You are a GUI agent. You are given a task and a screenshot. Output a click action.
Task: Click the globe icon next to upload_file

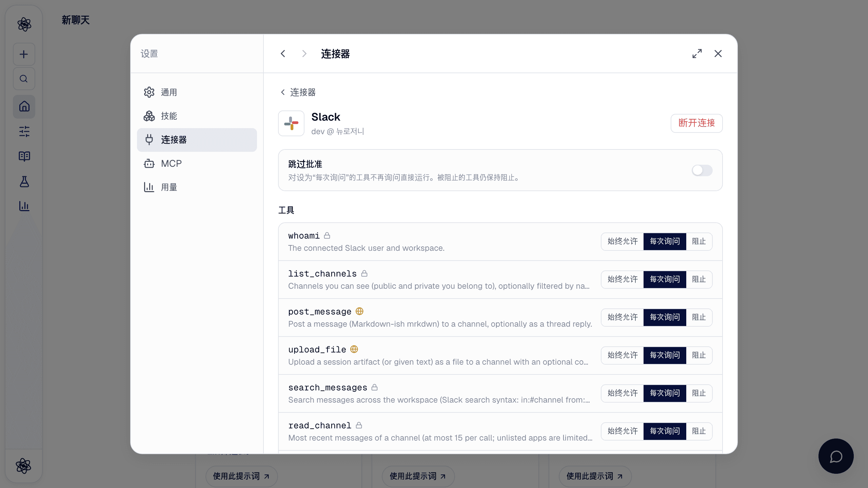[354, 349]
